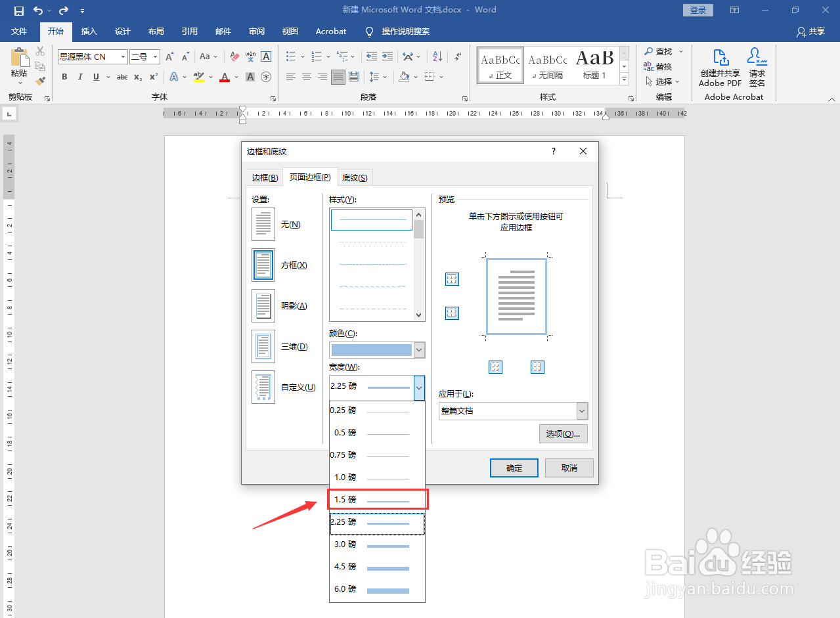Toggle justify alignment button
The width and height of the screenshot is (840, 618).
click(x=338, y=77)
